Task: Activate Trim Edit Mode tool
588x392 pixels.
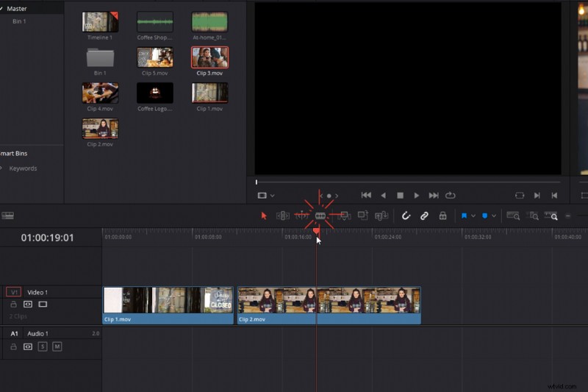Action: pos(283,215)
